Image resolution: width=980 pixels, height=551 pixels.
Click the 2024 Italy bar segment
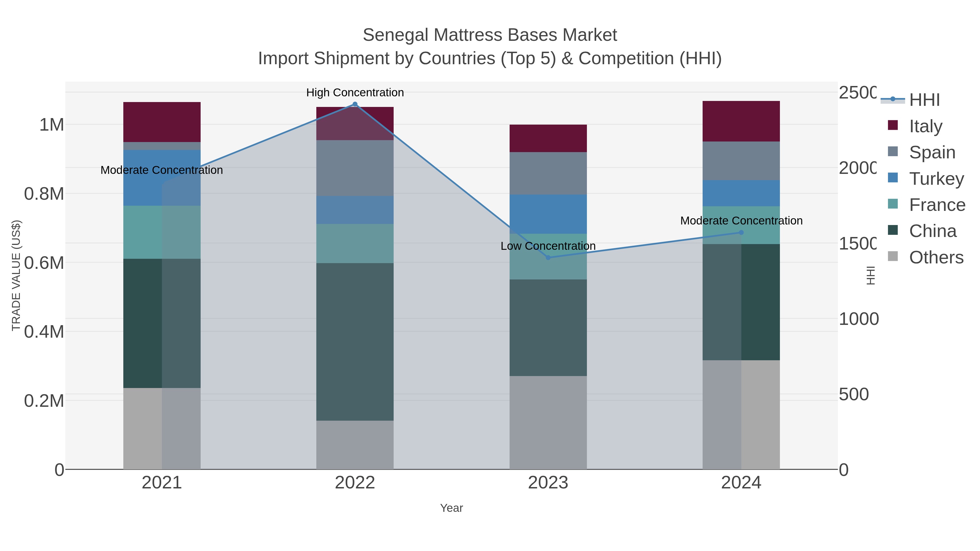741,121
